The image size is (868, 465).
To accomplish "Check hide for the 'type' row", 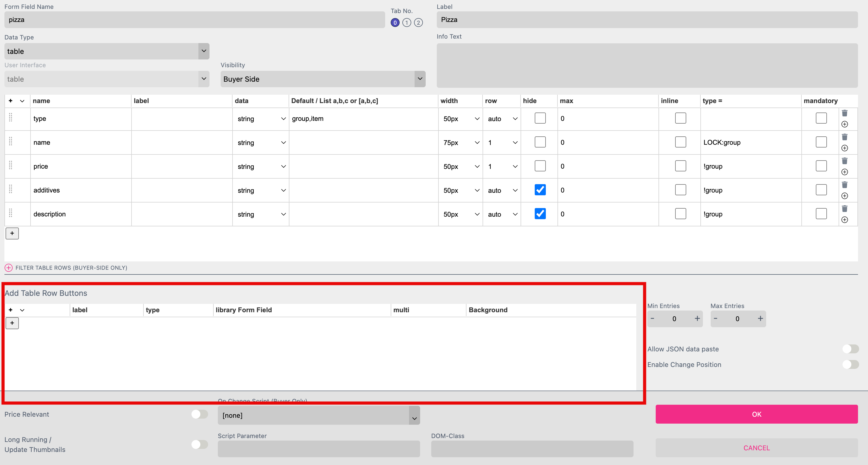I will coord(540,118).
